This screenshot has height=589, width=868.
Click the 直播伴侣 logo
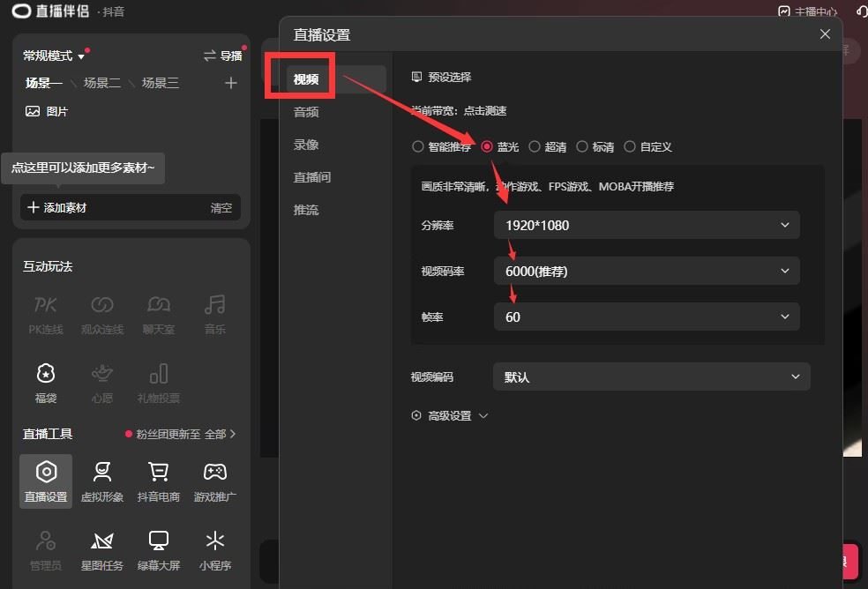click(x=50, y=11)
